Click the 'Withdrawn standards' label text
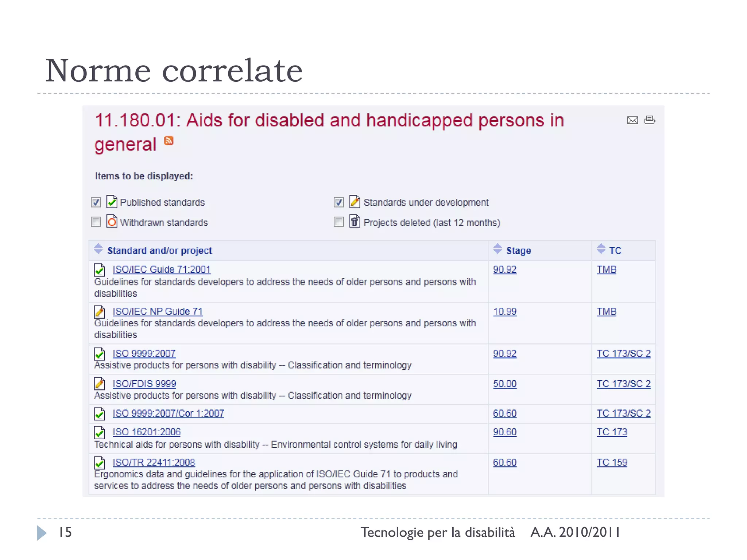747x560 pixels. pos(164,222)
